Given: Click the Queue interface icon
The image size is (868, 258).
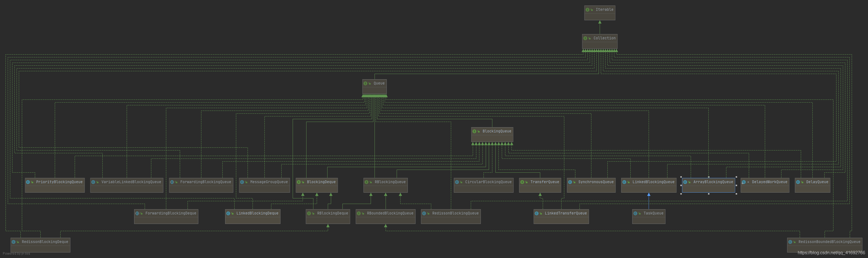Looking at the screenshot, I should (365, 83).
